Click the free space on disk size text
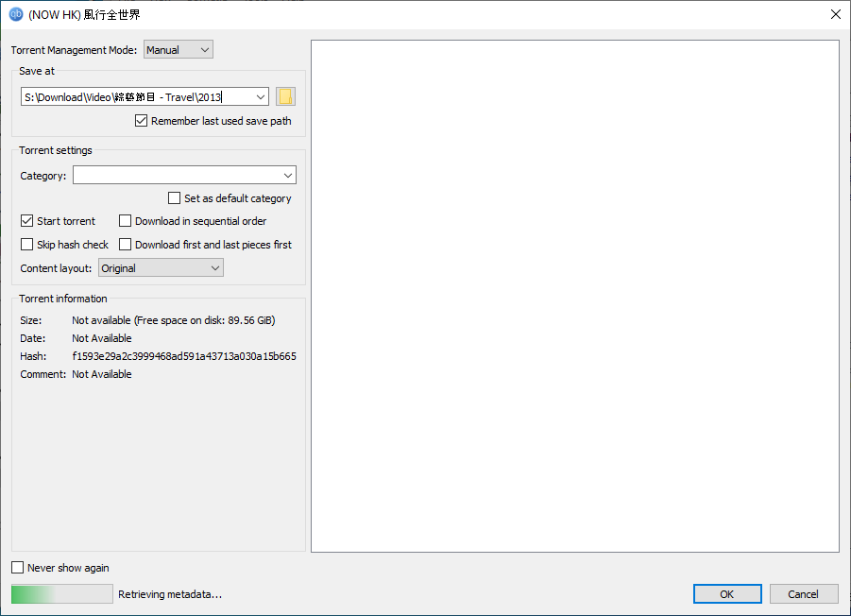Screen dimensions: 851x616 coord(174,320)
